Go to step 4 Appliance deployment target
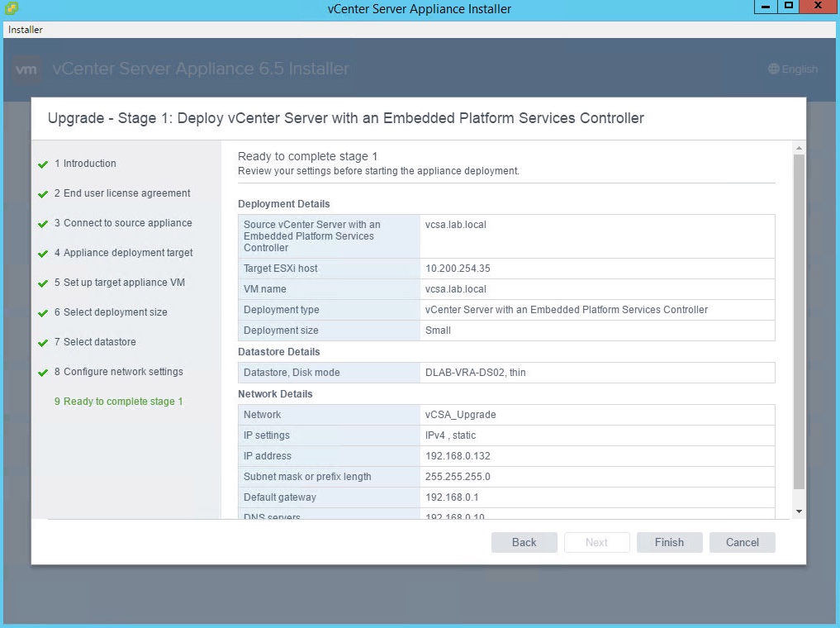 (x=127, y=253)
